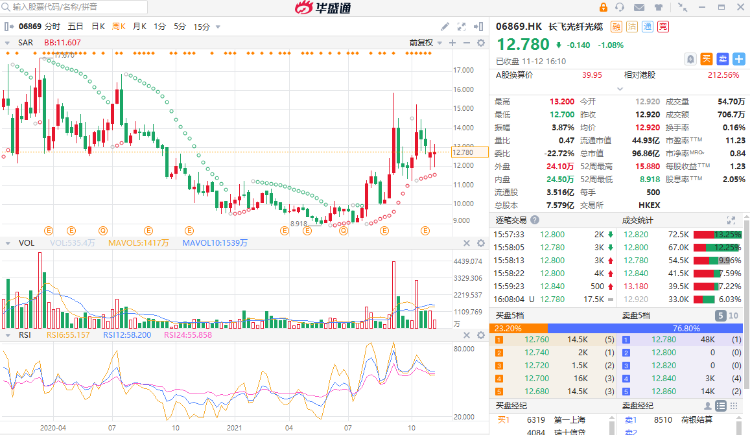750x435 pixels.
Task: Click the blue 卖 sell button
Action: [723, 59]
